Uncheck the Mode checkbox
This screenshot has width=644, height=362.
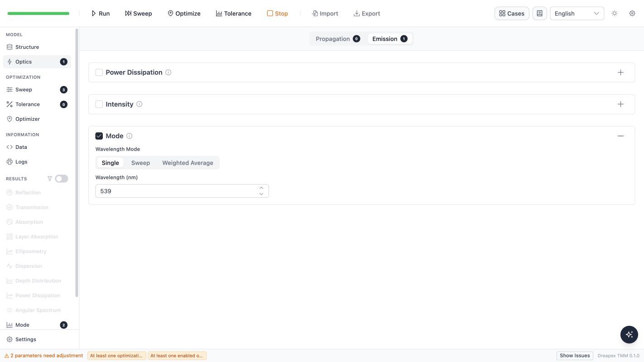tap(99, 136)
